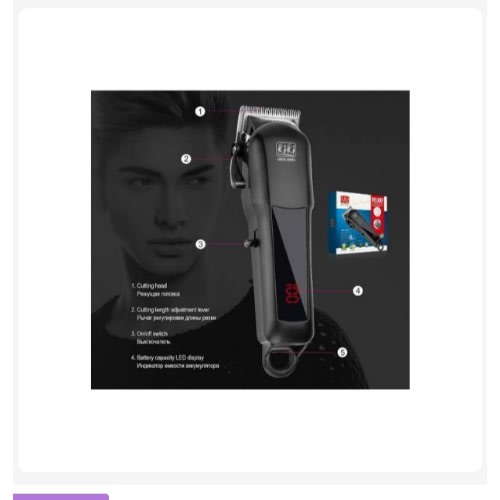Viewport: 500px width, 500px height.
Task: Click the red LED battery display digits
Action: [x=292, y=293]
